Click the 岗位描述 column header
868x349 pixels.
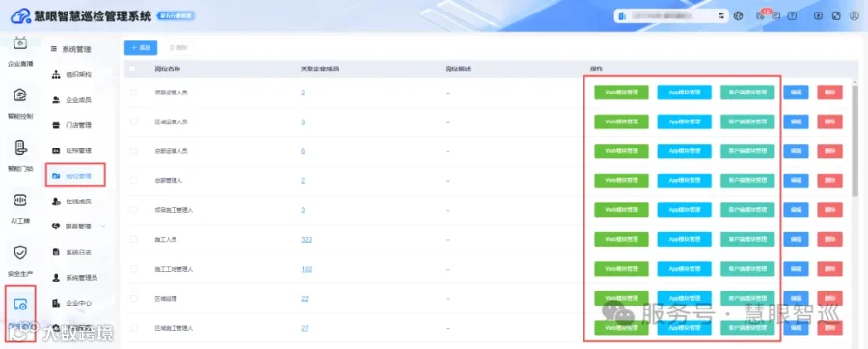[x=458, y=69]
